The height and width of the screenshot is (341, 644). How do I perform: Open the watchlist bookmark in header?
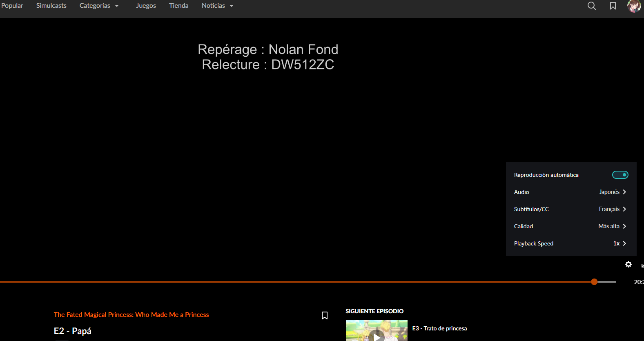(613, 6)
